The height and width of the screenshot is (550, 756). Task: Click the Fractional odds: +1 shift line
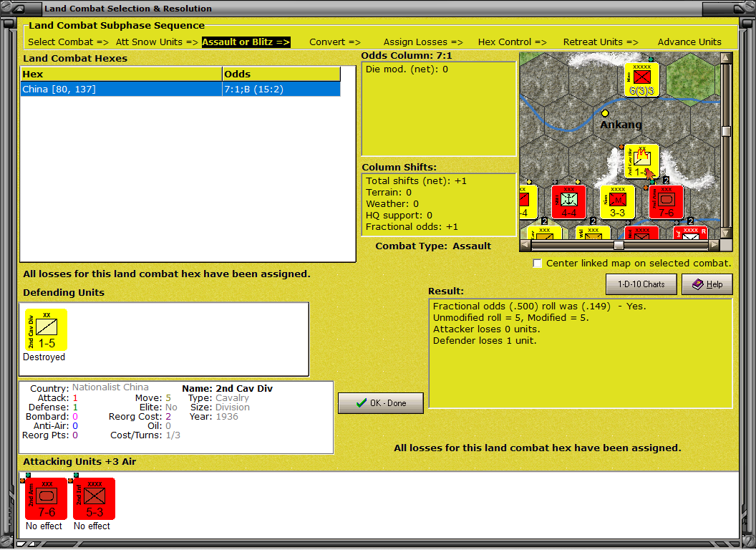pyautogui.click(x=412, y=227)
